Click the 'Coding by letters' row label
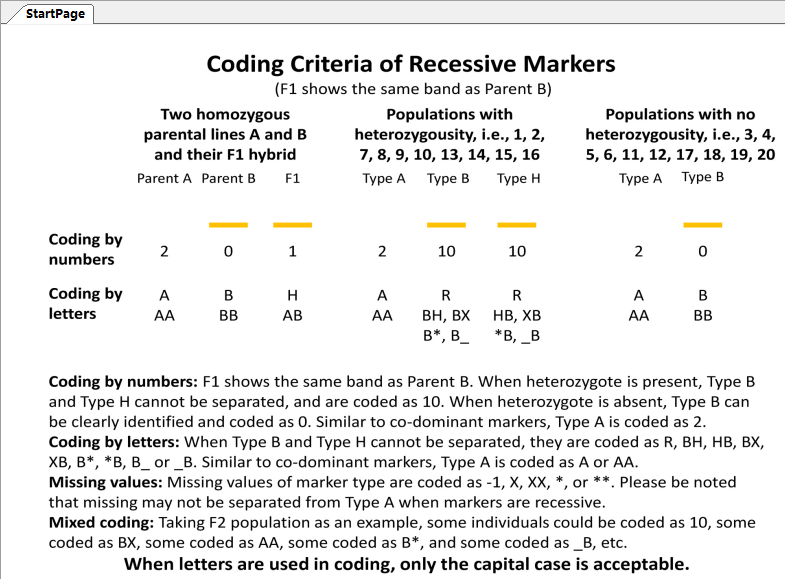Image resolution: width=785 pixels, height=579 pixels. click(x=85, y=303)
